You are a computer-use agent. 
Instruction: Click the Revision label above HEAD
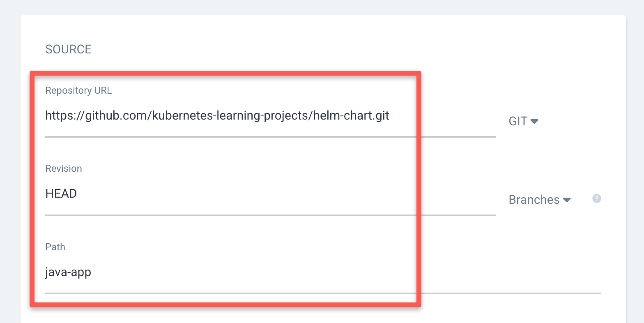pos(64,168)
